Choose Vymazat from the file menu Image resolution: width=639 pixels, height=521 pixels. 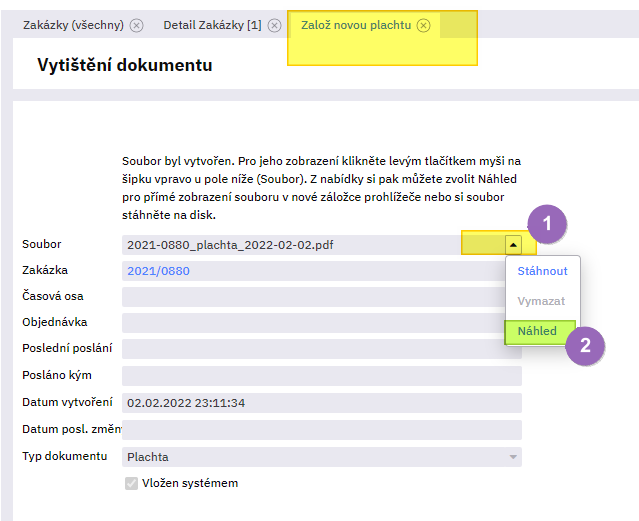[540, 301]
